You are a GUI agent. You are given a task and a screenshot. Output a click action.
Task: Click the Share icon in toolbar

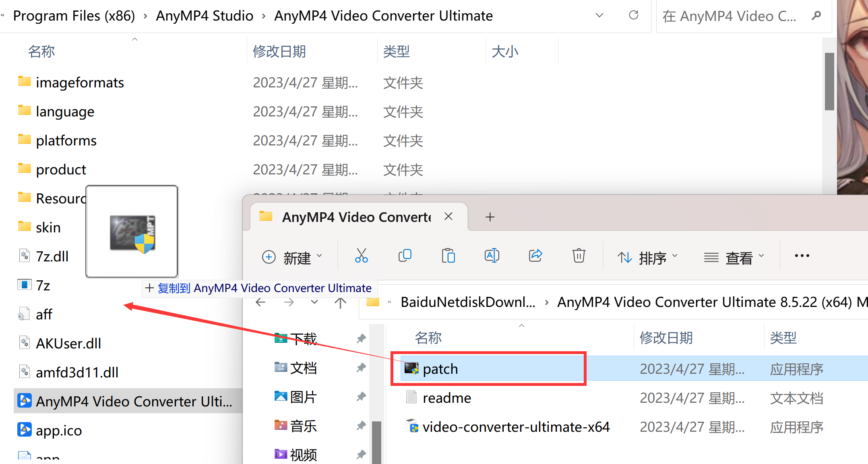pos(535,256)
